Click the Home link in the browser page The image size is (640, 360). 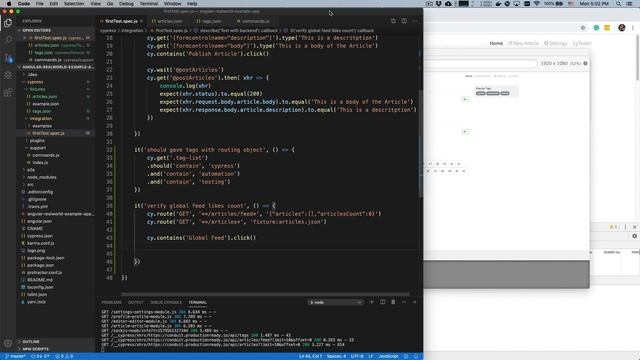click(496, 43)
